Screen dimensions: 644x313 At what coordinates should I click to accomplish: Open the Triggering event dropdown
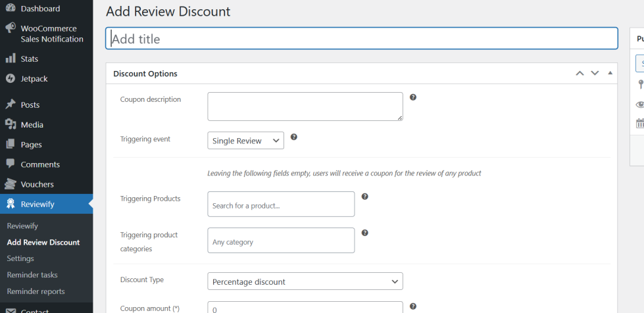245,141
